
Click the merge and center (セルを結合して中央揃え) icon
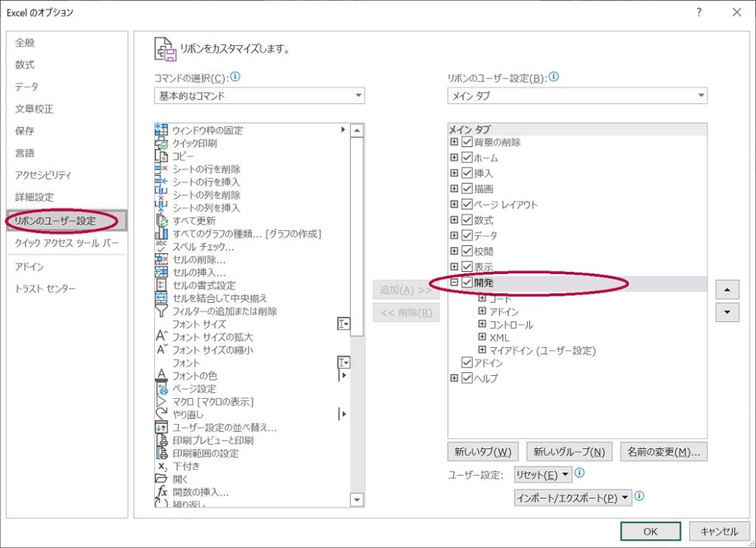pos(162,298)
